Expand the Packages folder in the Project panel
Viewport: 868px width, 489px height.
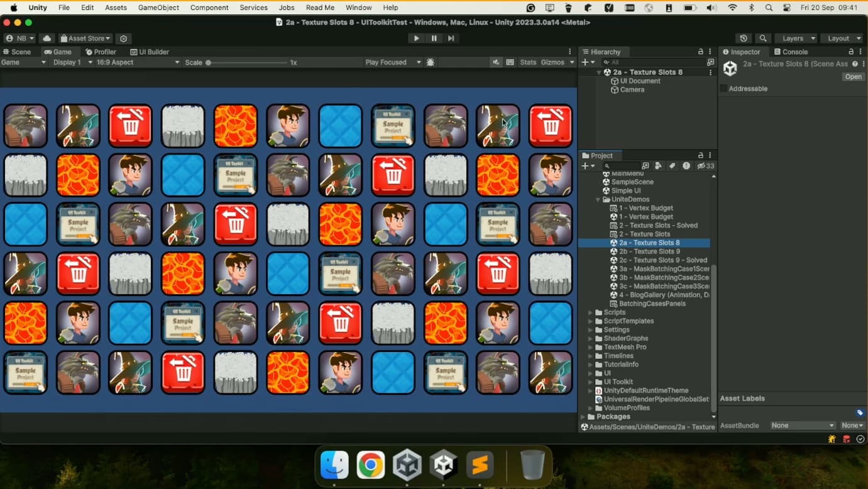[x=583, y=416]
